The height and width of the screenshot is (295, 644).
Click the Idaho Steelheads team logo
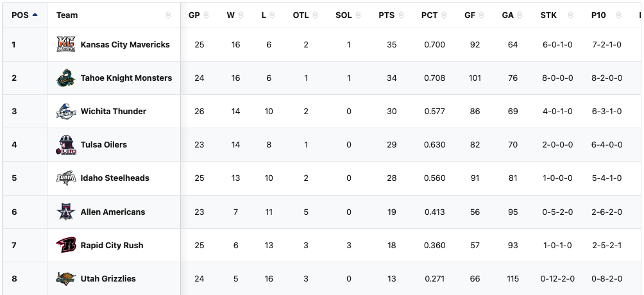coord(66,178)
